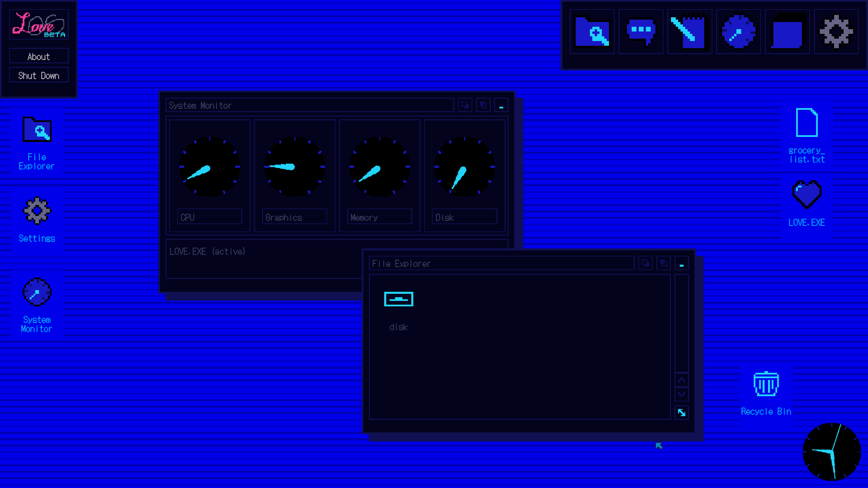Click the Graphics gauge dial
This screenshot has height=488, width=868.
coord(295,167)
